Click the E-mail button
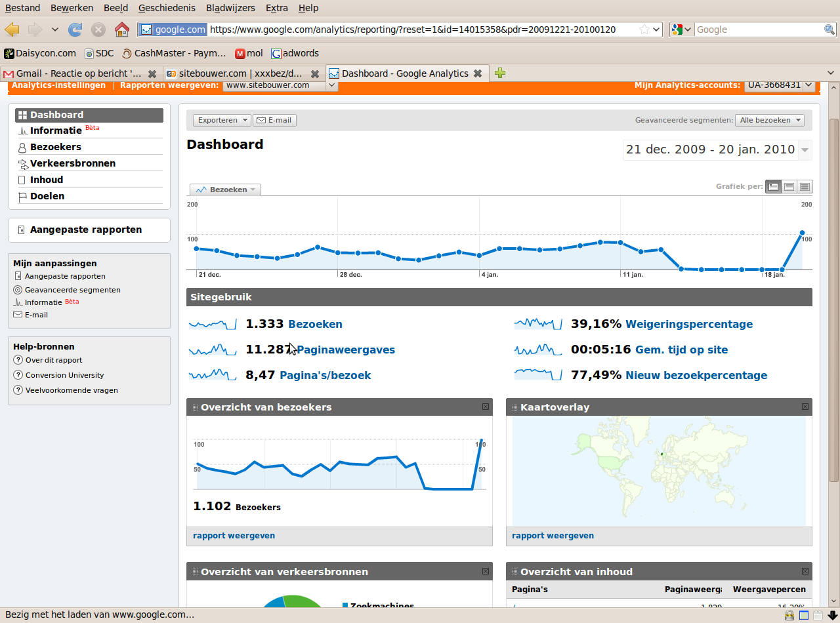Screen dimensions: 840x623 [274, 120]
